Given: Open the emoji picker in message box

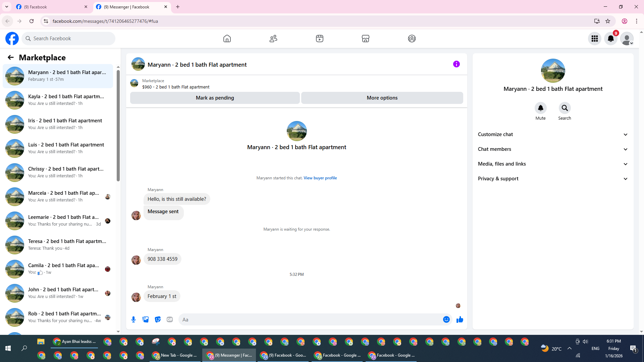Looking at the screenshot, I should point(446,319).
